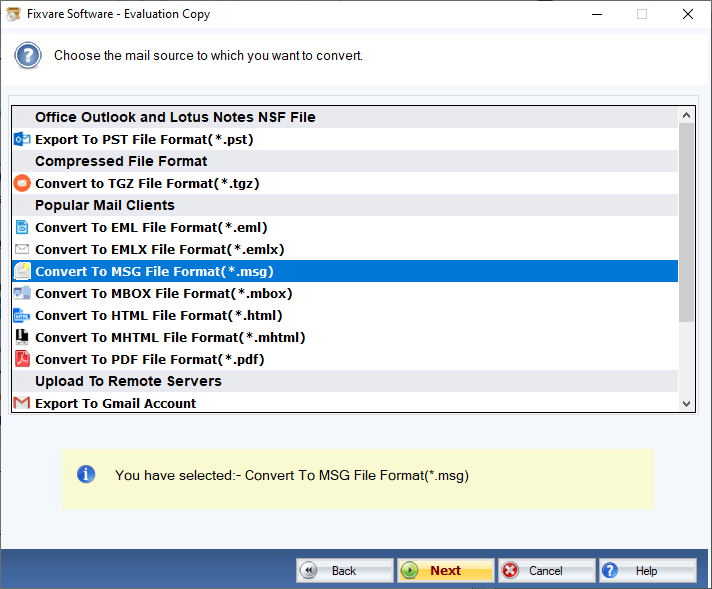Choose Convert To EMLX File Format
Image resolution: width=712 pixels, height=589 pixels.
[x=345, y=249]
